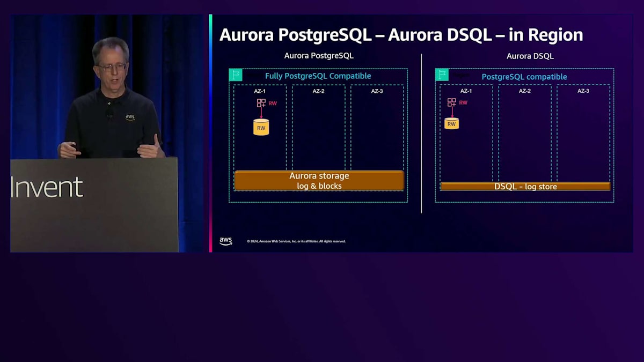Click the 'Fully PostgreSQL Compatible' label

pyautogui.click(x=318, y=76)
